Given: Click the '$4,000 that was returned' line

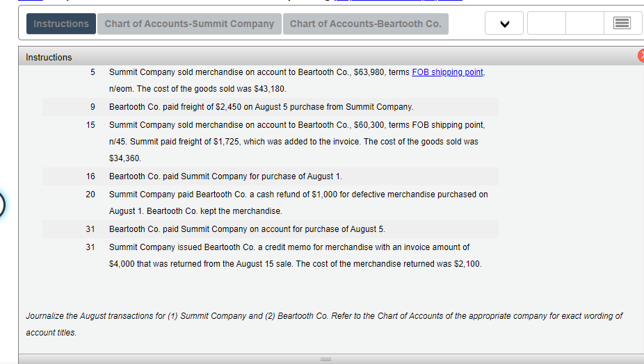Looking at the screenshot, I should 296,264.
